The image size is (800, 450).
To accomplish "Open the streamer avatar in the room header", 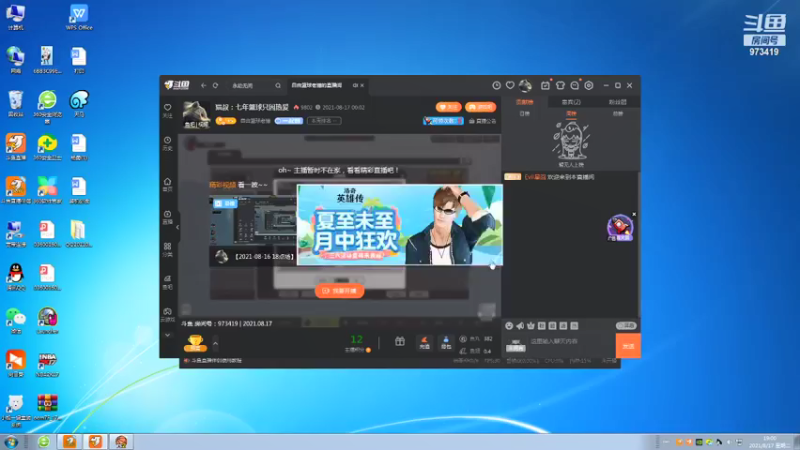I will pos(196,114).
